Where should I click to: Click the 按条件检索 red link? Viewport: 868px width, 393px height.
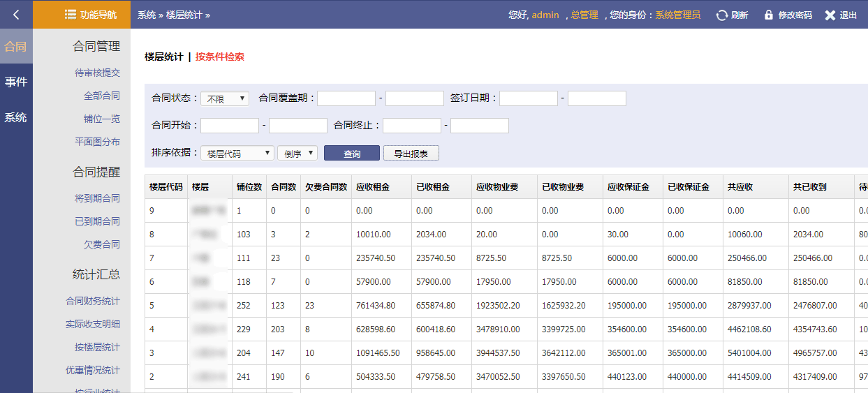tap(220, 57)
